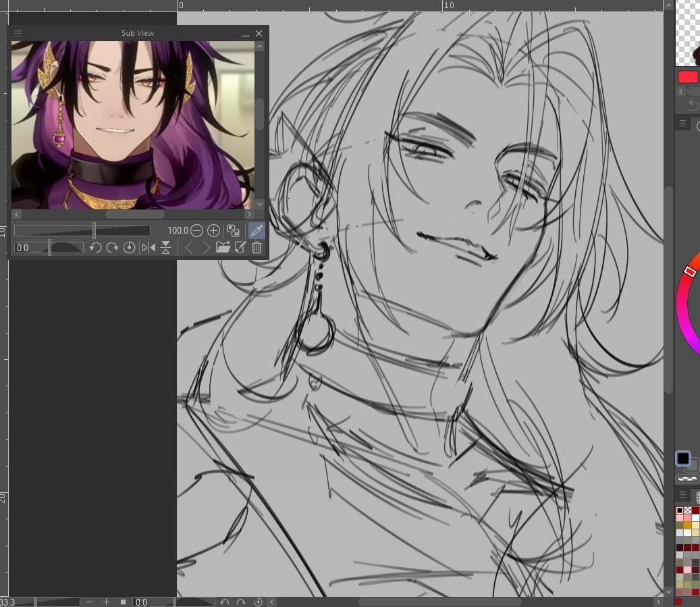
Task: Rotate the canvas right from status bar
Action: click(x=241, y=602)
